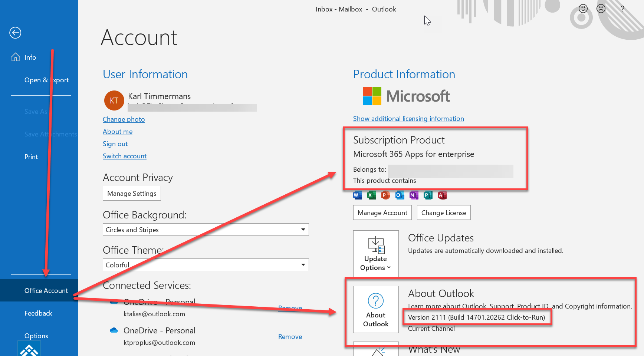Remove the ktproplus@outlook.com OneDrive service
This screenshot has height=356, width=644.
tap(290, 336)
